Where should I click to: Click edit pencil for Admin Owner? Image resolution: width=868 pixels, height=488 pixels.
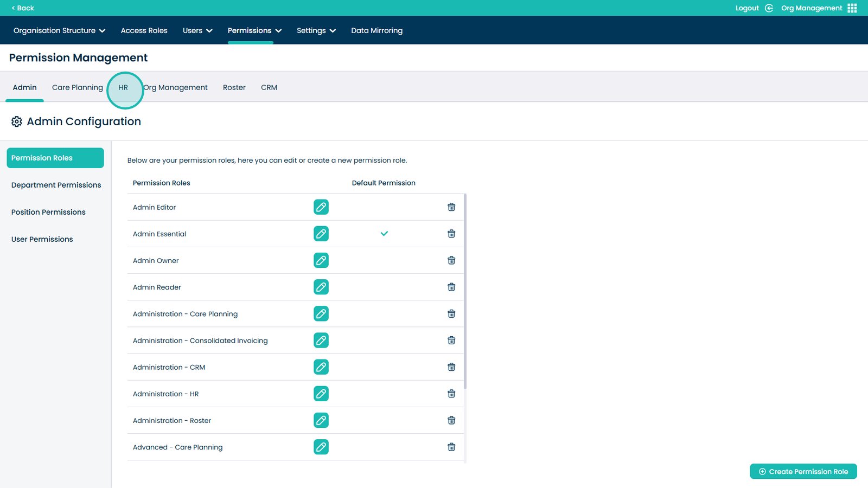click(x=321, y=260)
